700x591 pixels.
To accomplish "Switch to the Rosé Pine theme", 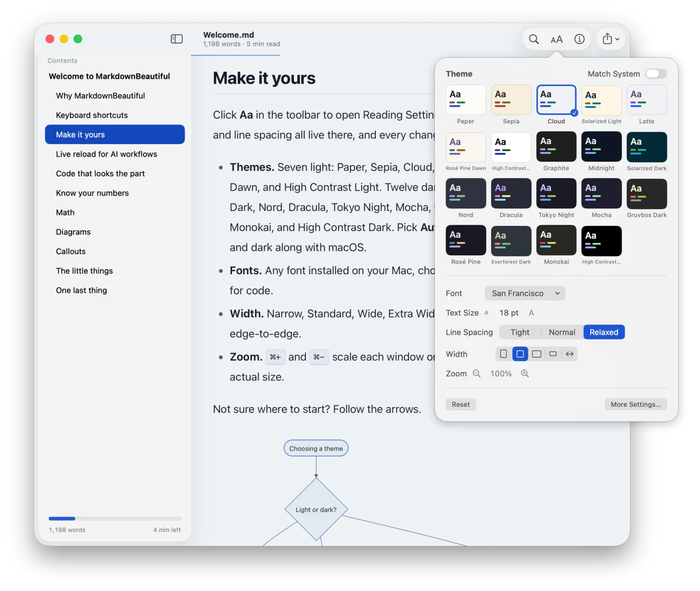I will coord(465,240).
